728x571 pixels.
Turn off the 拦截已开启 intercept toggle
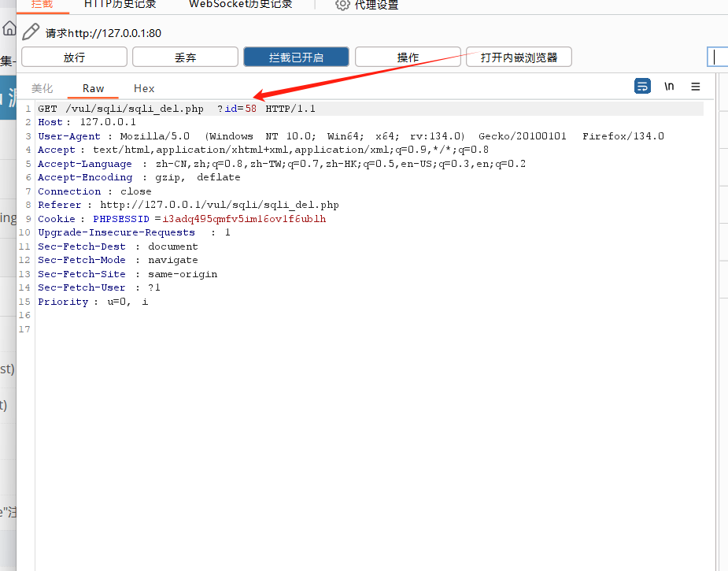(296, 57)
